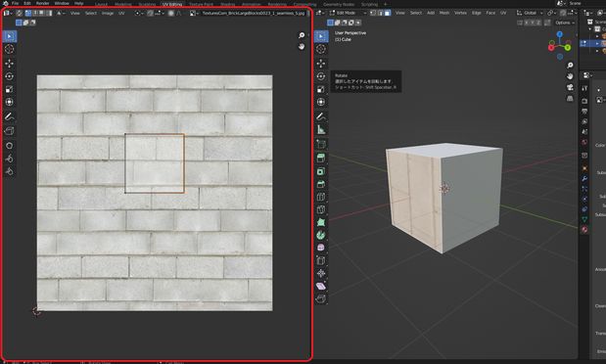606x364 pixels.
Task: Select the Select Box tool in UV editor
Action: [x=9, y=36]
